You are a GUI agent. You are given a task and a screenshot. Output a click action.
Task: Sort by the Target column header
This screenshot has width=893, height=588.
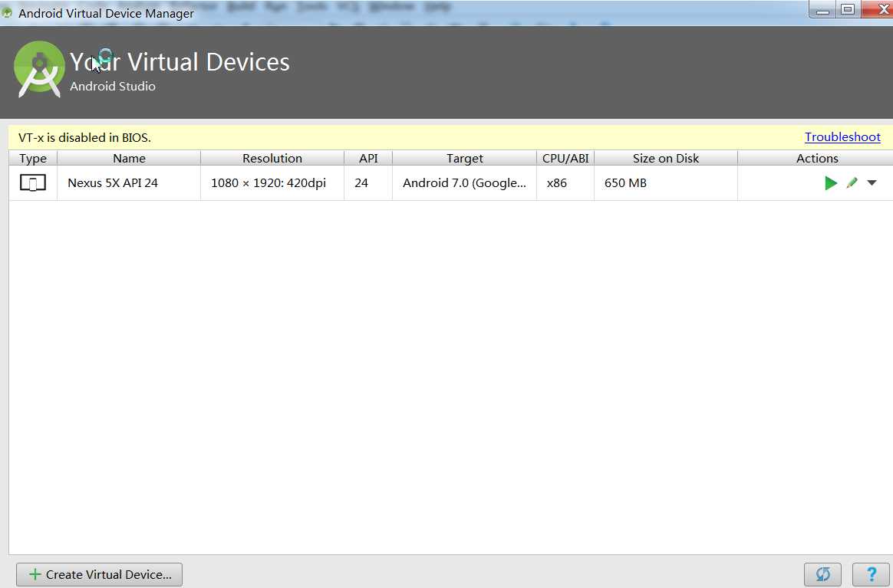click(465, 158)
